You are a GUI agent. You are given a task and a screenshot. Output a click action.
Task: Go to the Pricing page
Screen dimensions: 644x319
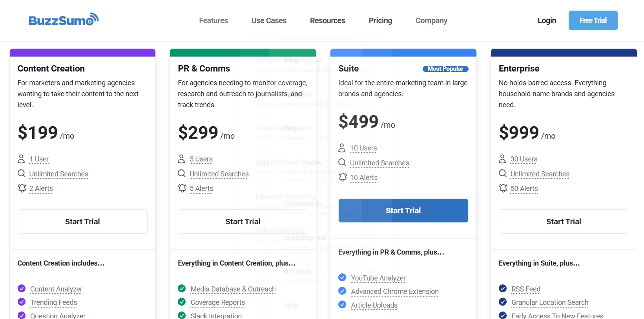(x=380, y=20)
